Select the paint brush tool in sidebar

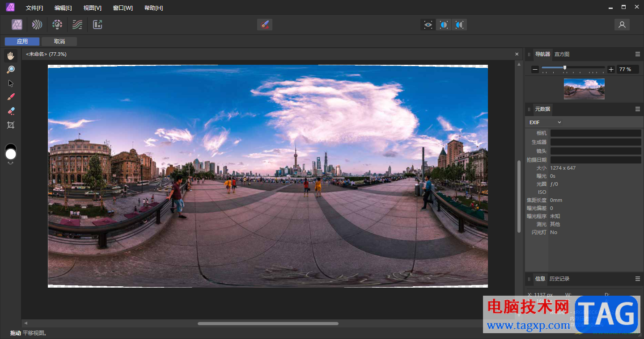pos(11,97)
